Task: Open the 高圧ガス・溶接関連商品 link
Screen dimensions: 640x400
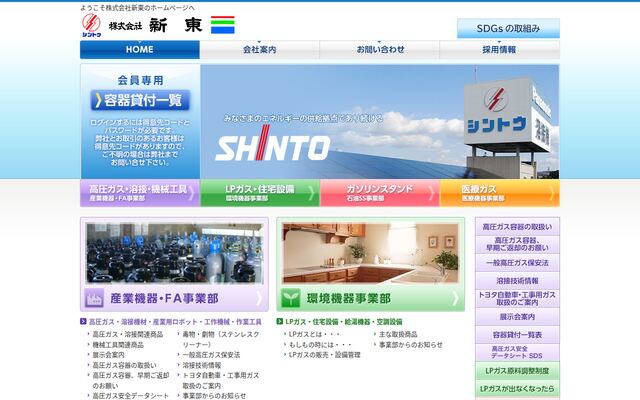Action: click(128, 334)
